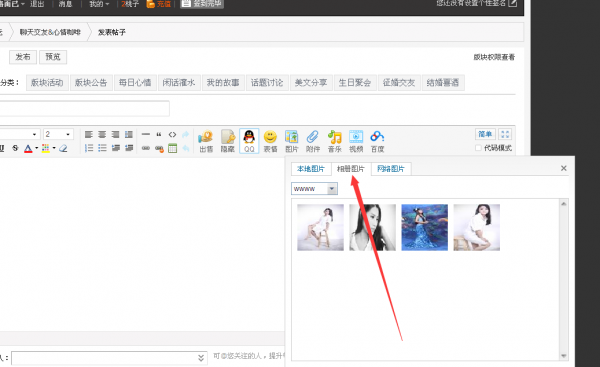Switch the editor to 简单 mode
The width and height of the screenshot is (600, 367).
(485, 134)
